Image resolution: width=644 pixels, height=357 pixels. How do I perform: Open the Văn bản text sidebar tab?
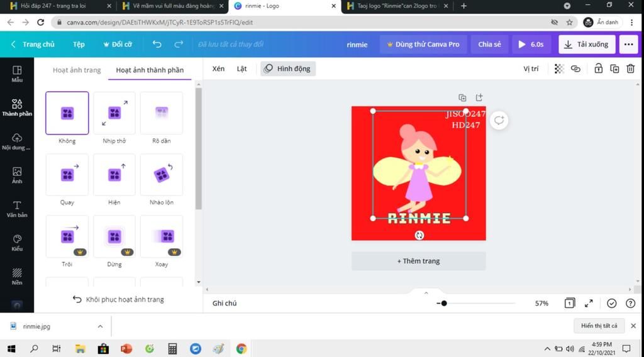pos(17,209)
